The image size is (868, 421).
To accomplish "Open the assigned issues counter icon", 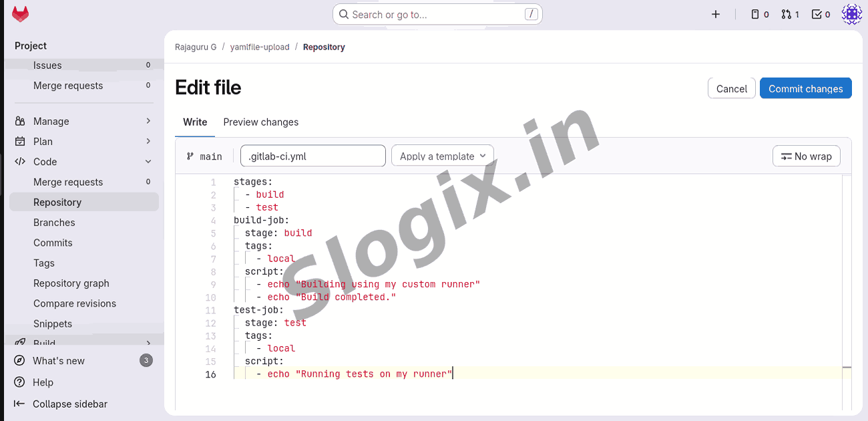I will coord(760,14).
